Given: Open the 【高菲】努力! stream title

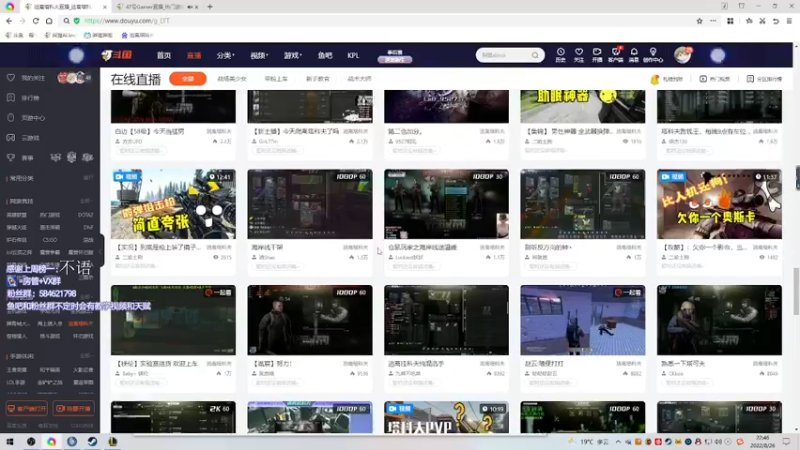Looking at the screenshot, I should point(272,364).
